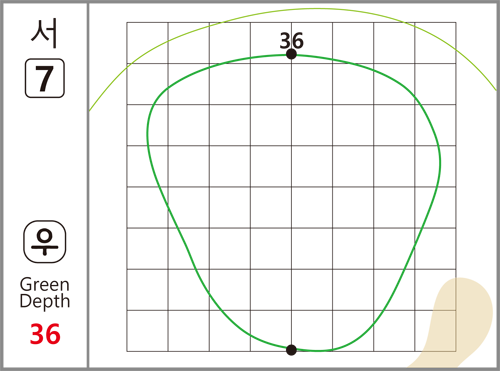Click the black 36 label above the top dot
This screenshot has height=371, width=500.
tap(292, 41)
